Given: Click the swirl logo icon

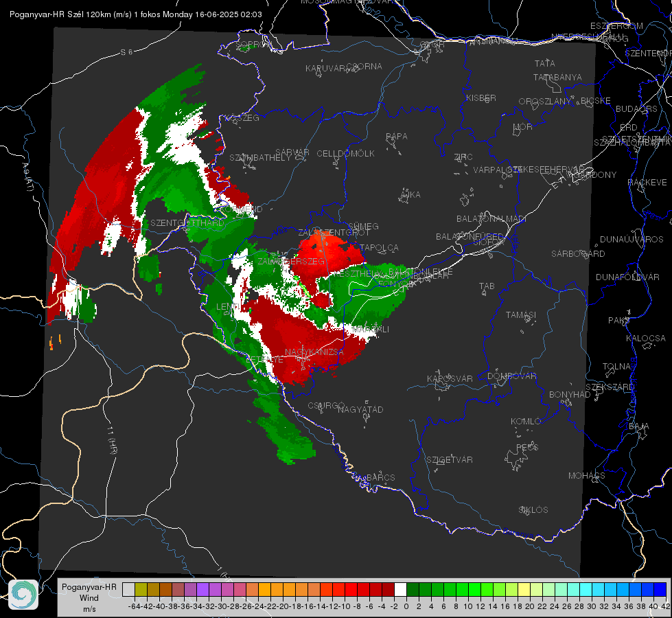Looking at the screenshot, I should tap(23, 595).
